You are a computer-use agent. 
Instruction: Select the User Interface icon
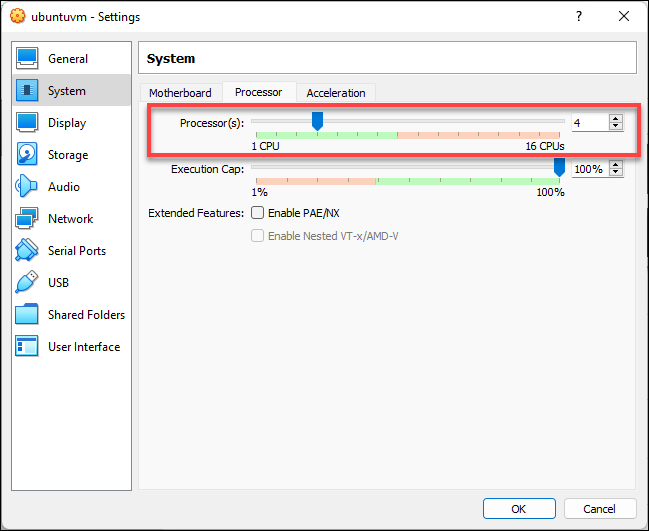(28, 347)
